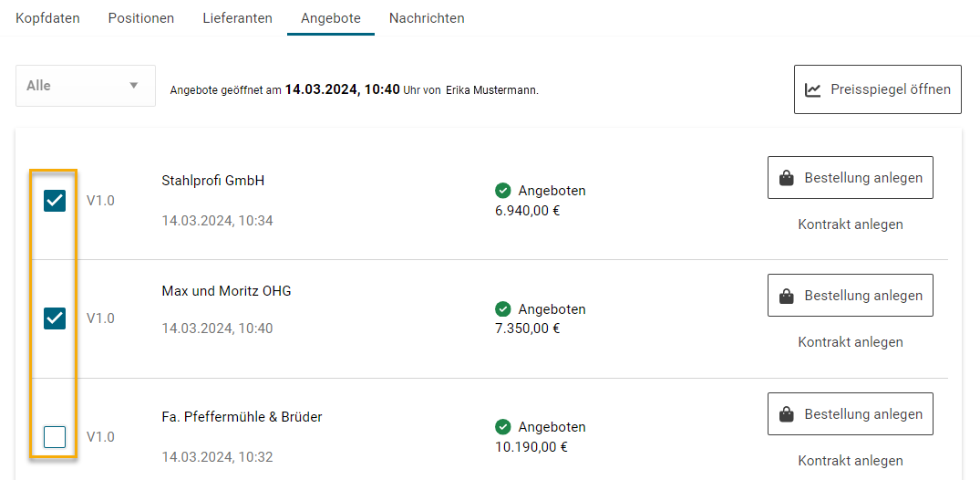
Task: Create contract via Kontrakt anlegen for Max und Moritz
Action: coord(851,342)
